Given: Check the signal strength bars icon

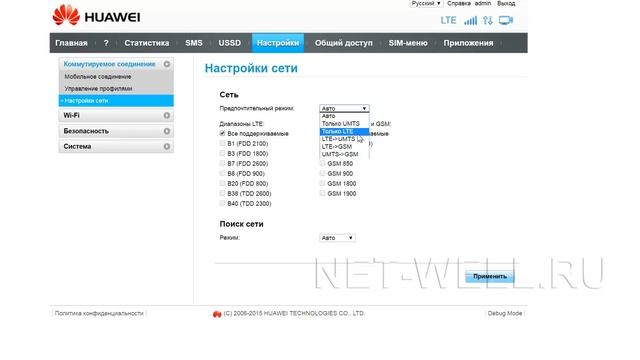Looking at the screenshot, I should tap(470, 20).
